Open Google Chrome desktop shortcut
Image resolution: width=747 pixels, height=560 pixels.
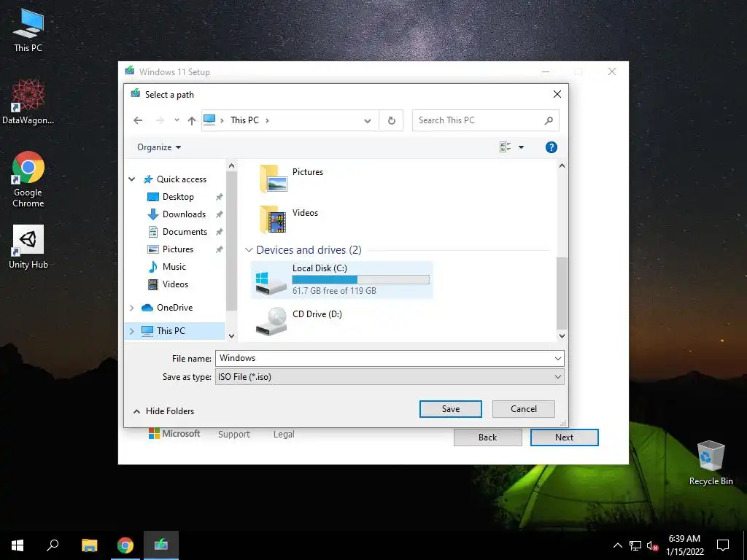pyautogui.click(x=28, y=179)
